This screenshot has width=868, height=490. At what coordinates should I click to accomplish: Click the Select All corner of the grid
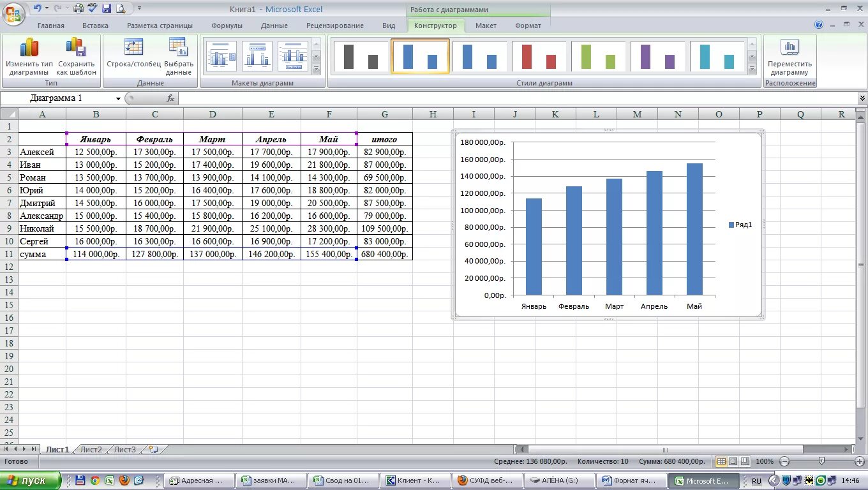[9, 114]
